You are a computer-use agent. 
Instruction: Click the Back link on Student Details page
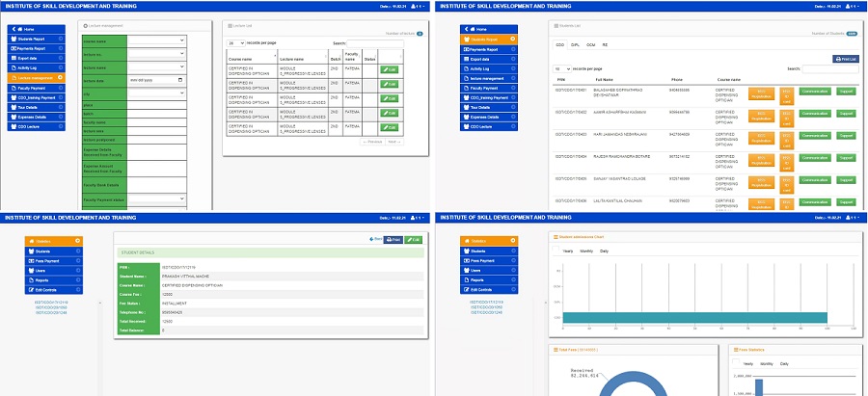(376, 240)
